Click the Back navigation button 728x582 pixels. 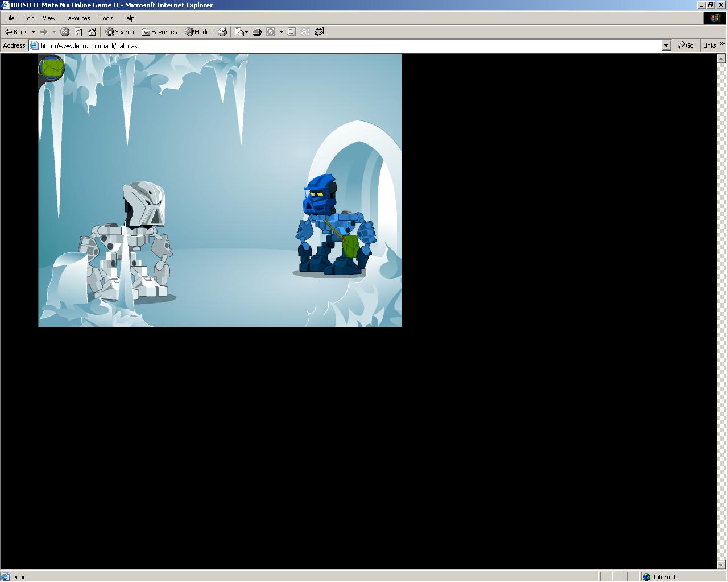[15, 32]
